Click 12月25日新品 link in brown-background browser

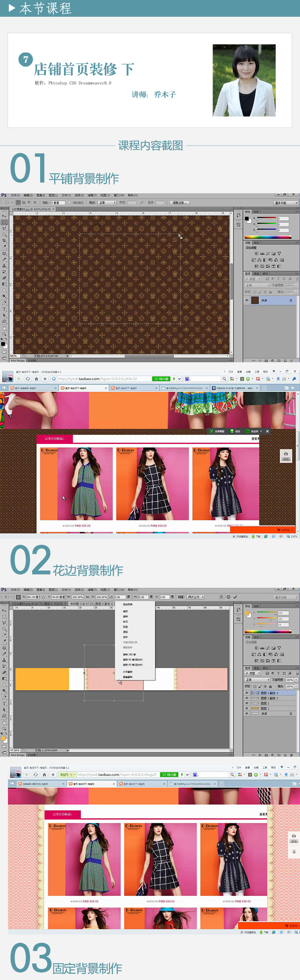(x=54, y=439)
